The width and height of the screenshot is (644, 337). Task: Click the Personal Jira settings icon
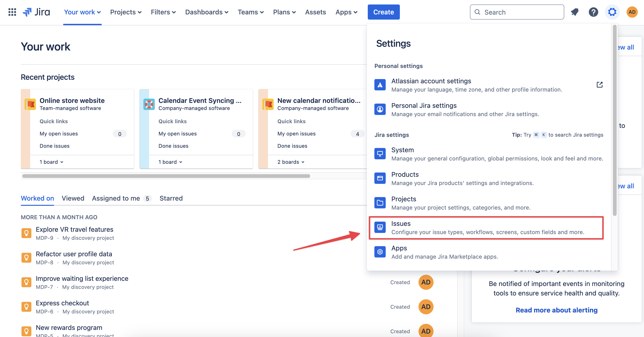[380, 109]
